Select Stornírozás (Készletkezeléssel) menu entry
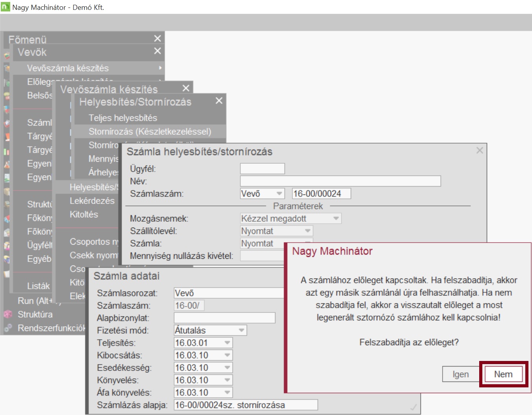 (150, 131)
